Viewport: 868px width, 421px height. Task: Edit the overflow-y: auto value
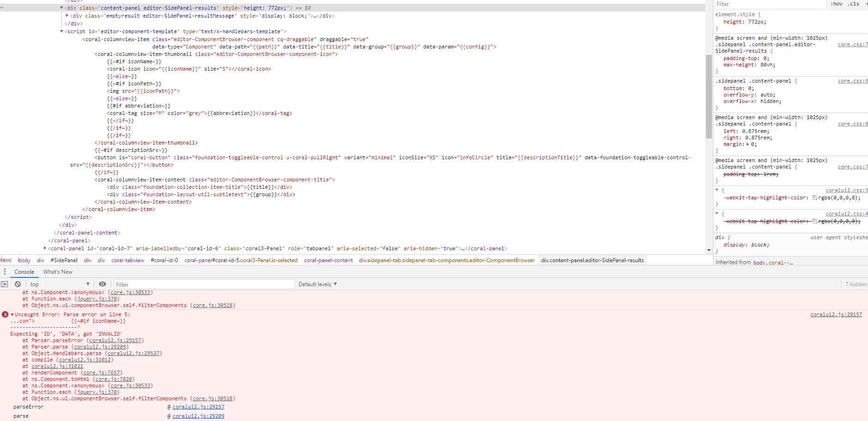(766, 95)
